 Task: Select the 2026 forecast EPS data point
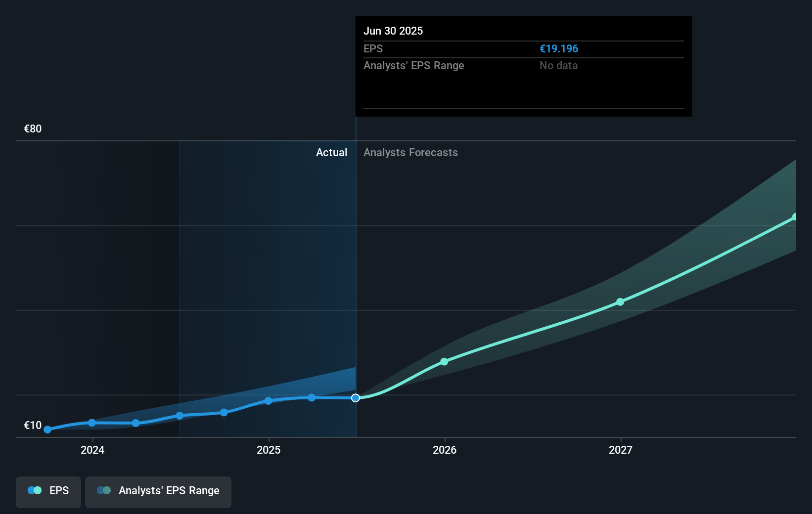[444, 362]
